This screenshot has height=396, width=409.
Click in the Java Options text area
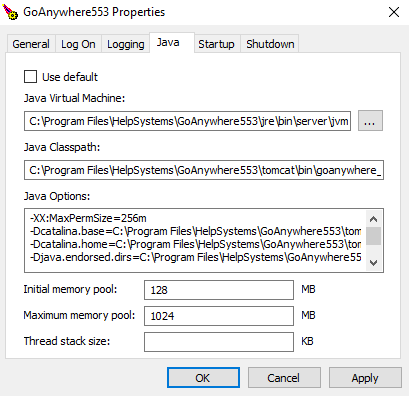[195, 240]
